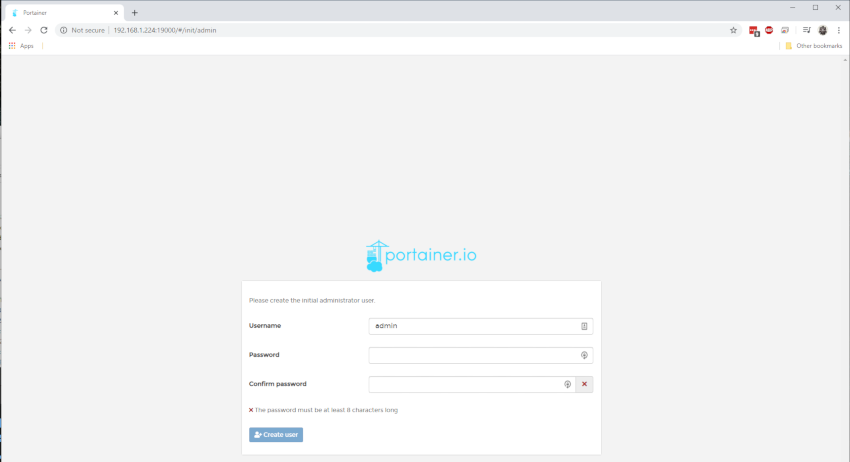Image resolution: width=850 pixels, height=462 pixels.
Task: Select the Portainer tab
Action: click(63, 13)
